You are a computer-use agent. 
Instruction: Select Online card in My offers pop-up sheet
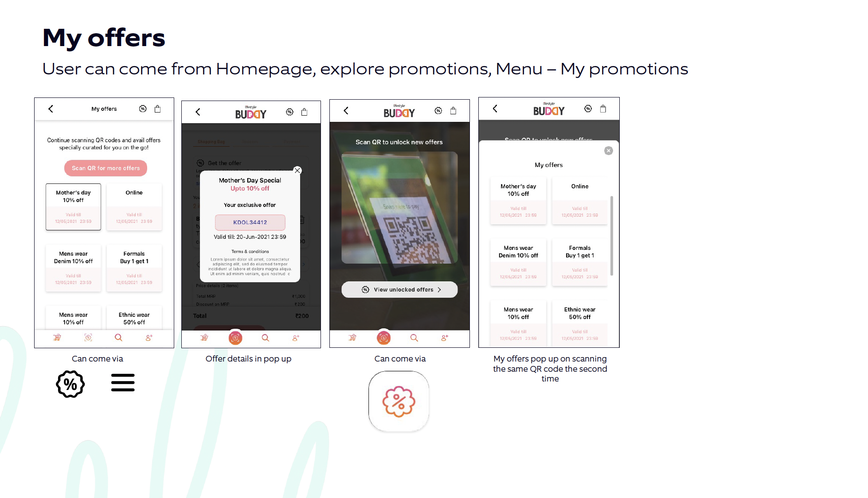pyautogui.click(x=580, y=201)
